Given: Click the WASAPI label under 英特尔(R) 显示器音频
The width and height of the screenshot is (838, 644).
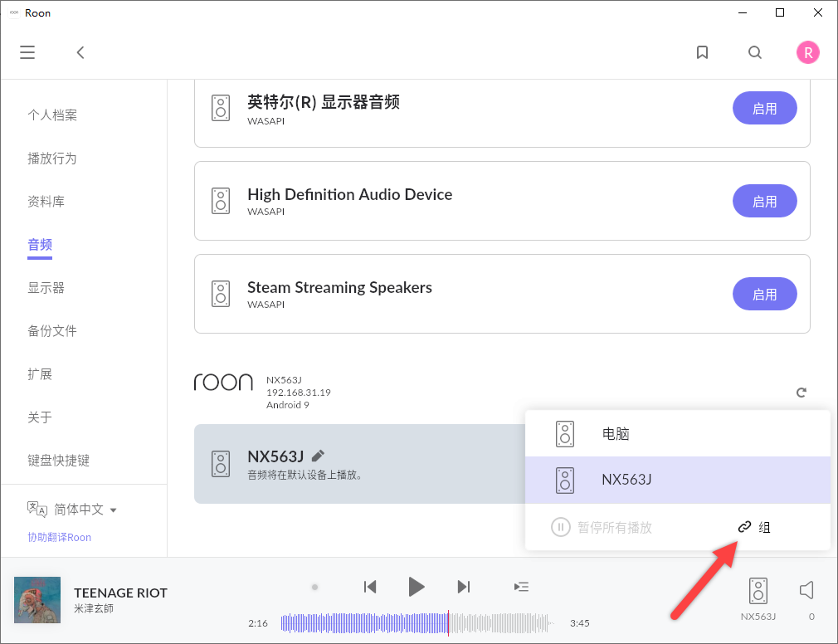Looking at the screenshot, I should tap(266, 121).
